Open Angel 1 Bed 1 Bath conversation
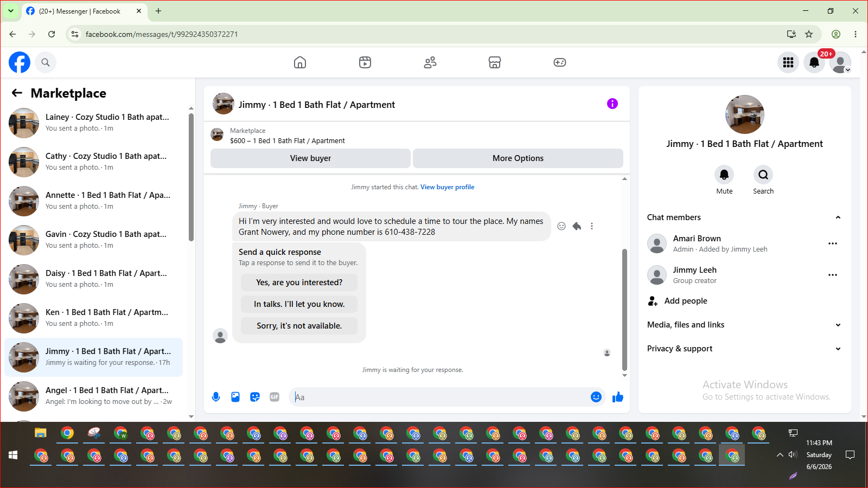Viewport: 868px width, 488px height. click(x=94, y=396)
